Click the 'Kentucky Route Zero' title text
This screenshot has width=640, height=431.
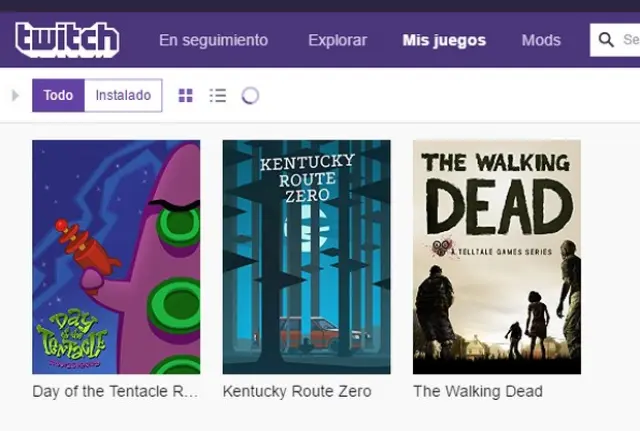[297, 391]
